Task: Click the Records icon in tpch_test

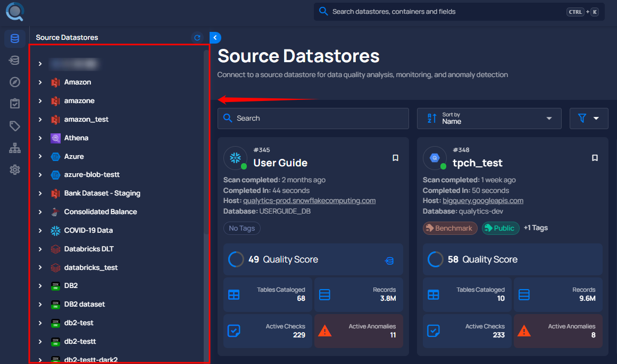Action: click(524, 294)
